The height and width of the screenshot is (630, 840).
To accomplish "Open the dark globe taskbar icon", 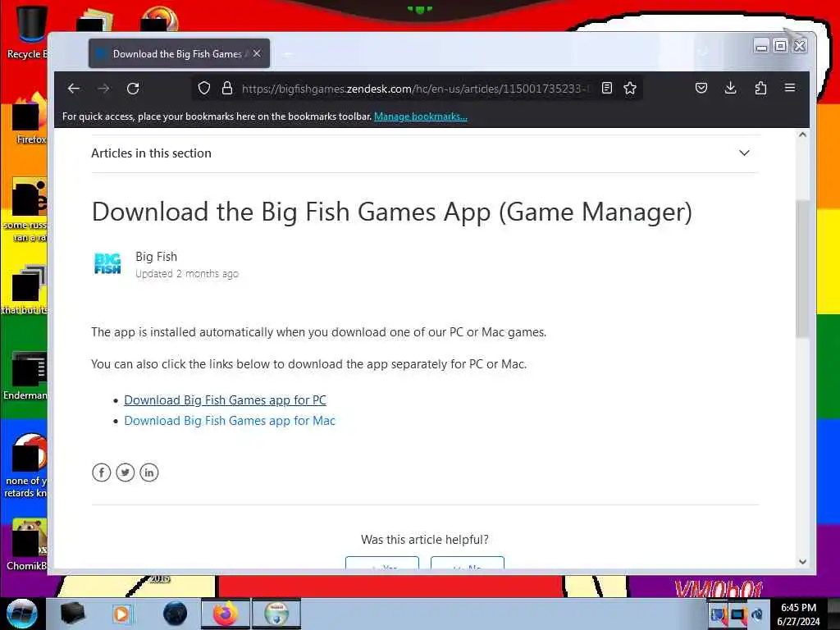I will 176,614.
